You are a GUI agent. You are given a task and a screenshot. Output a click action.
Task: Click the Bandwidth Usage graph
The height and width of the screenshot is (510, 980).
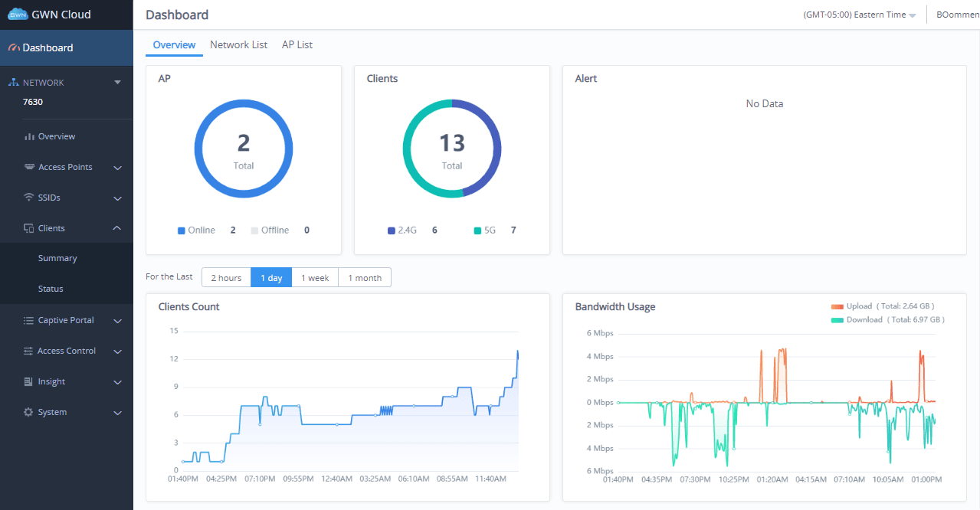[x=776, y=402]
